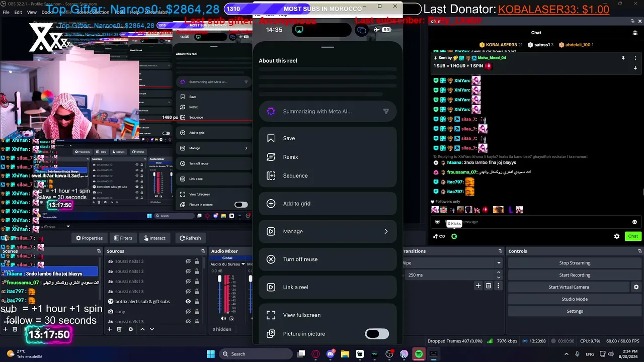Click the Interact button in OBS
Screen dimensions: 644x362
pyautogui.click(x=154, y=238)
